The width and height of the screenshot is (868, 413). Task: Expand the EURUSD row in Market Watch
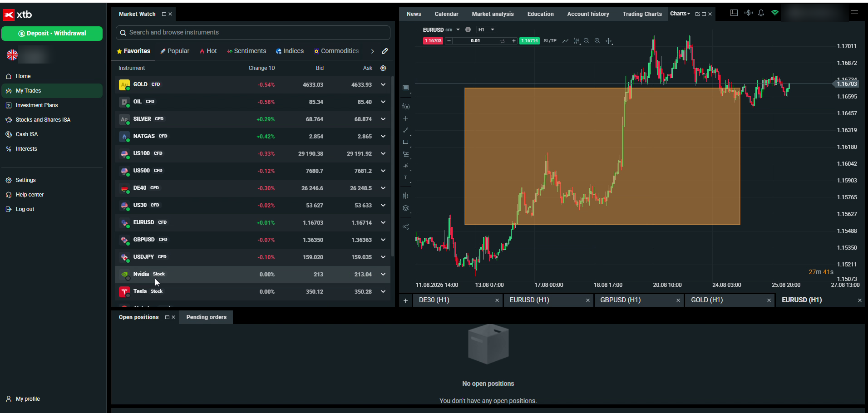(x=383, y=222)
